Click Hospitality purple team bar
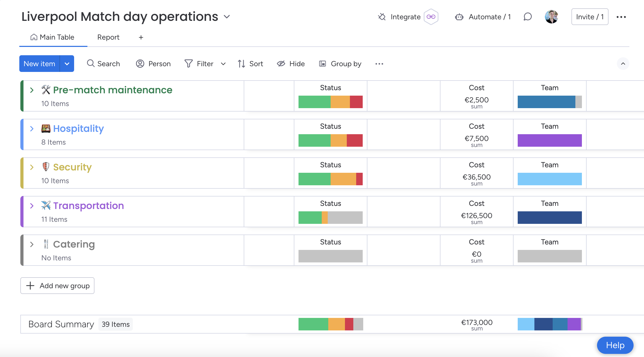This screenshot has height=357, width=644. (x=550, y=140)
